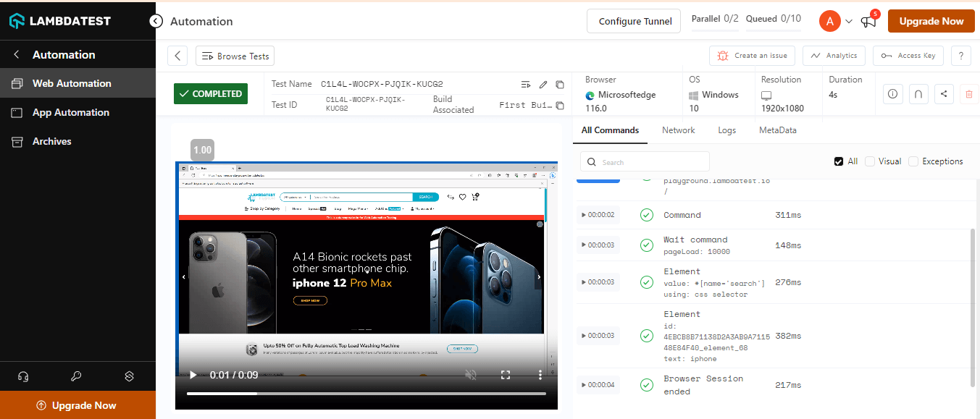Click the headset support icon in sidebar

23,376
